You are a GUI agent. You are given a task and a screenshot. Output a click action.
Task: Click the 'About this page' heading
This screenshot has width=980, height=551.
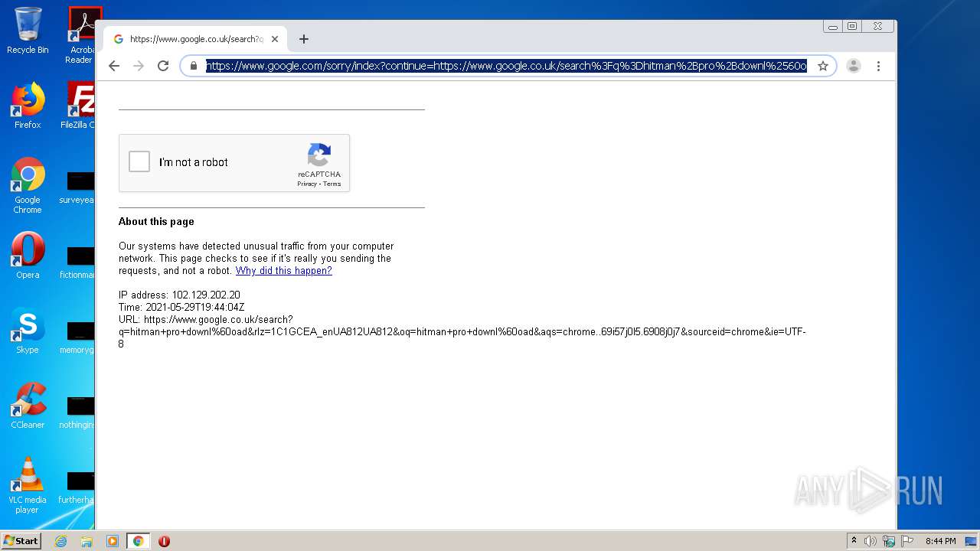(156, 221)
